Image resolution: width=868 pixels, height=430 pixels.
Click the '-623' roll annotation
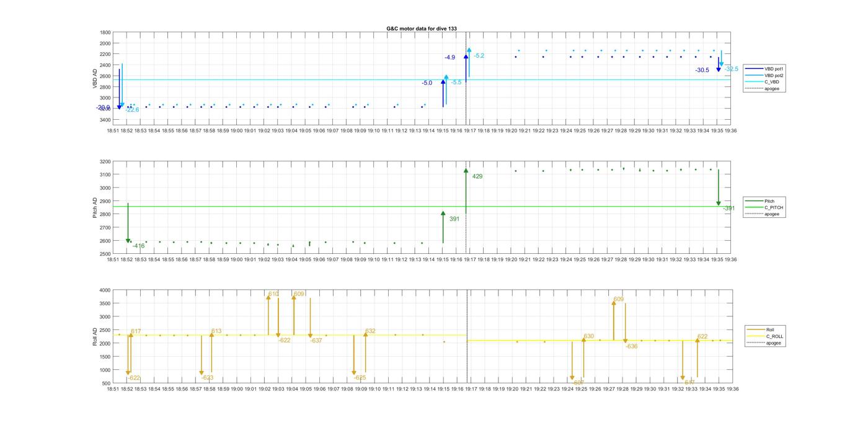coord(207,378)
